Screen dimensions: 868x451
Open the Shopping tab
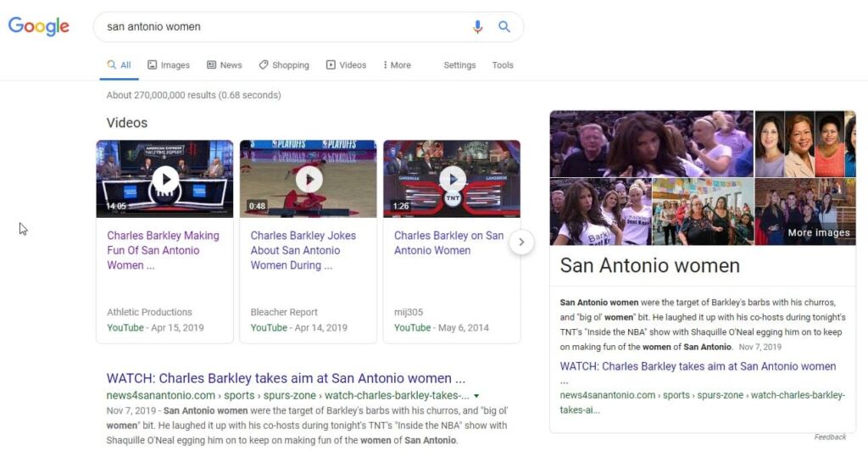[283, 64]
